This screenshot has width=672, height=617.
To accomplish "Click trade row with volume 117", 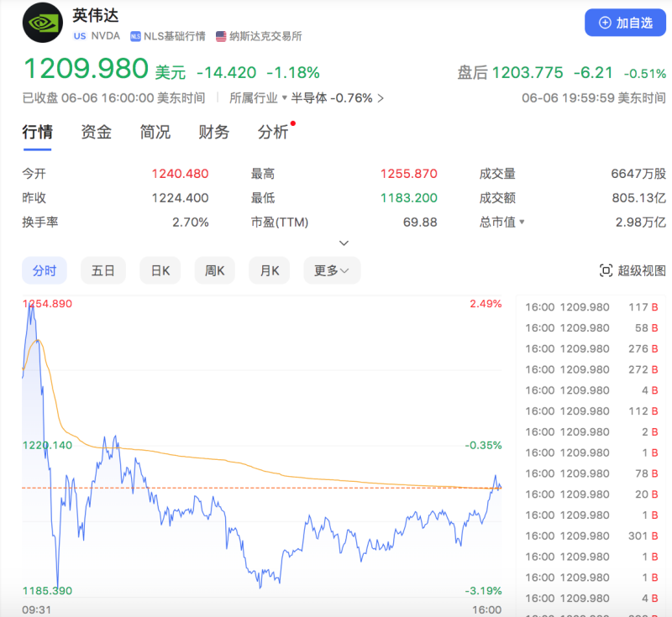I will [591, 307].
